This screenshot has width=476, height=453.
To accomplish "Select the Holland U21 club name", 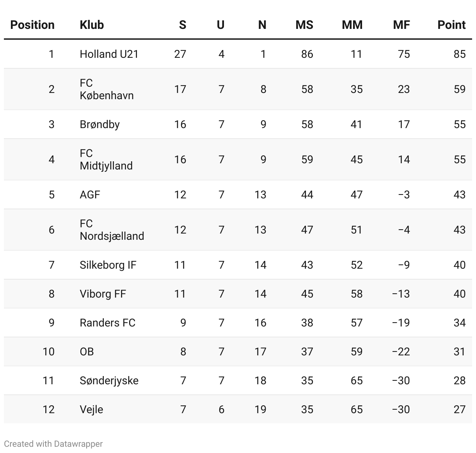I will (x=109, y=54).
